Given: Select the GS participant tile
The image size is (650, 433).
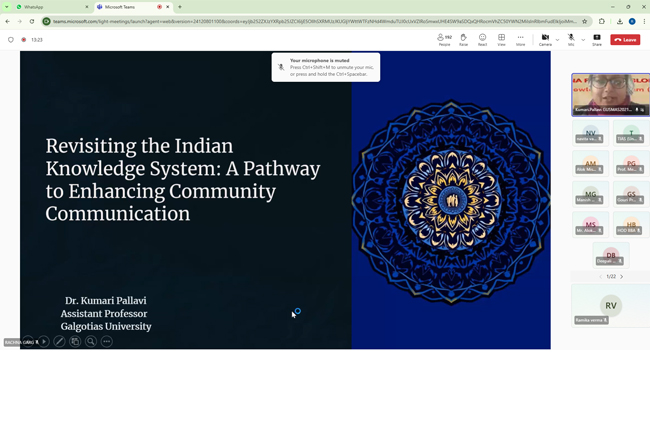Looking at the screenshot, I should point(631,194).
